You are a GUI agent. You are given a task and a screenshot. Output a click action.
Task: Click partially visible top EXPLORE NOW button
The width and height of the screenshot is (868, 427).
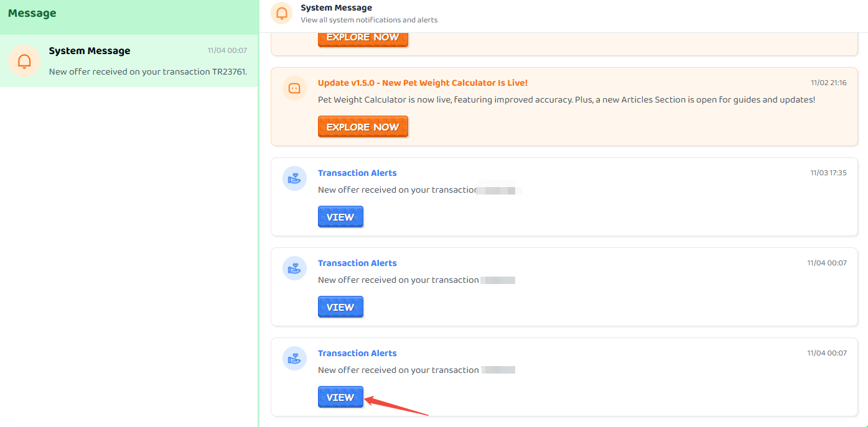tap(363, 39)
